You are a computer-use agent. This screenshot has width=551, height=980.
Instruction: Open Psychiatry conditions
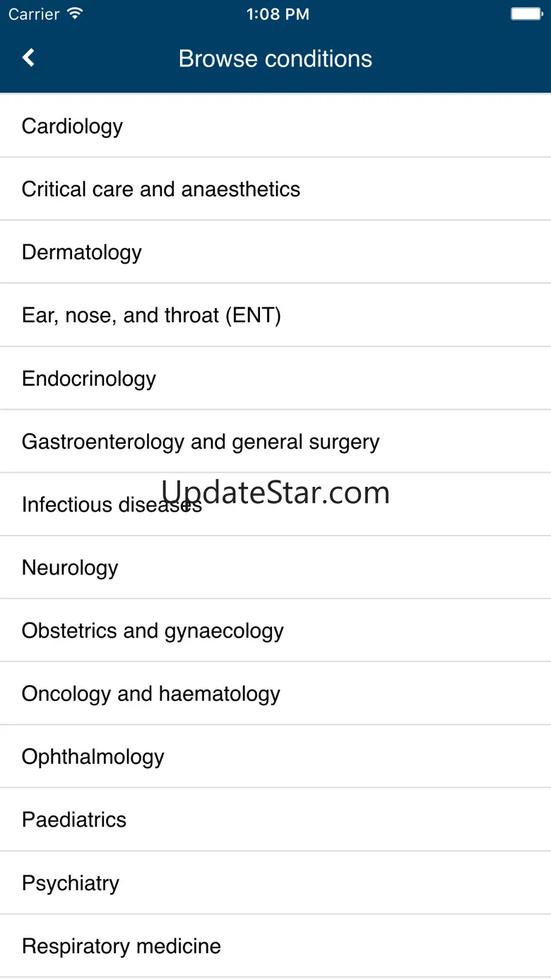(71, 882)
